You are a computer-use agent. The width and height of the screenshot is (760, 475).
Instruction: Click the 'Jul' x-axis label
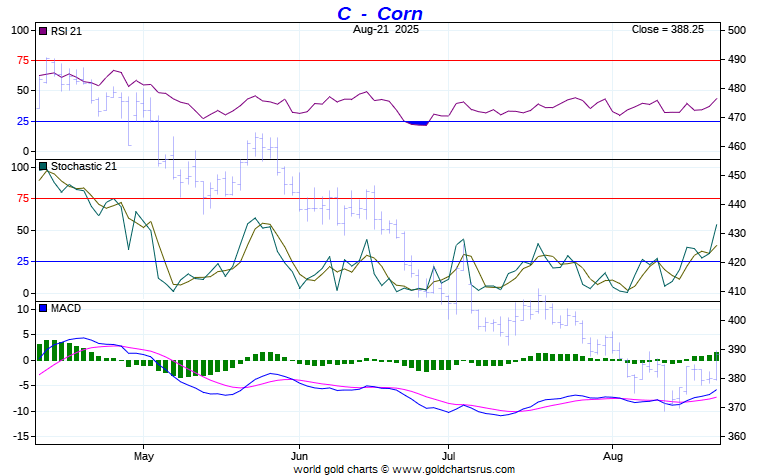coord(448,456)
